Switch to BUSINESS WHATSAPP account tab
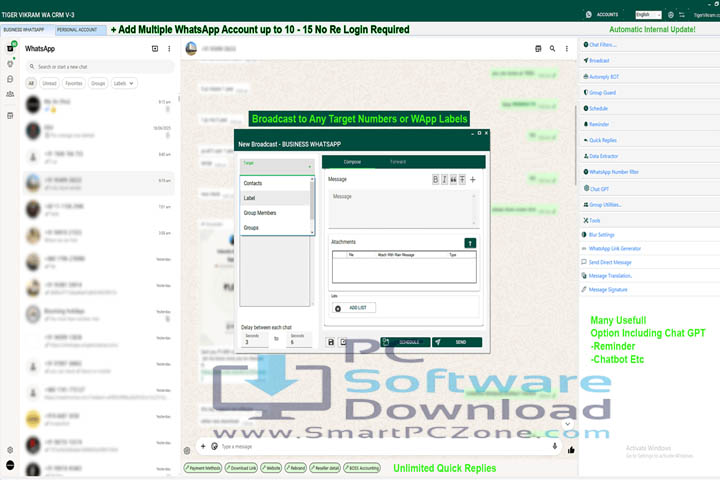This screenshot has height=480, width=720. [26, 30]
